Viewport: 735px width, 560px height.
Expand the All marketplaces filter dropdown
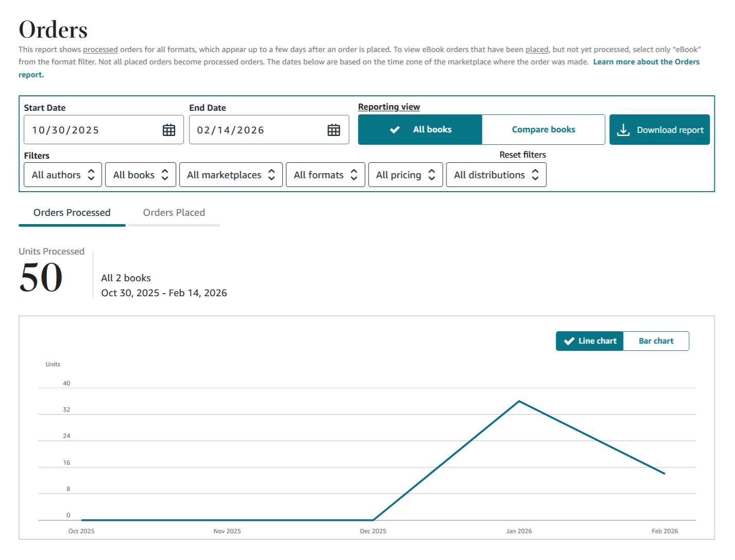[231, 175]
